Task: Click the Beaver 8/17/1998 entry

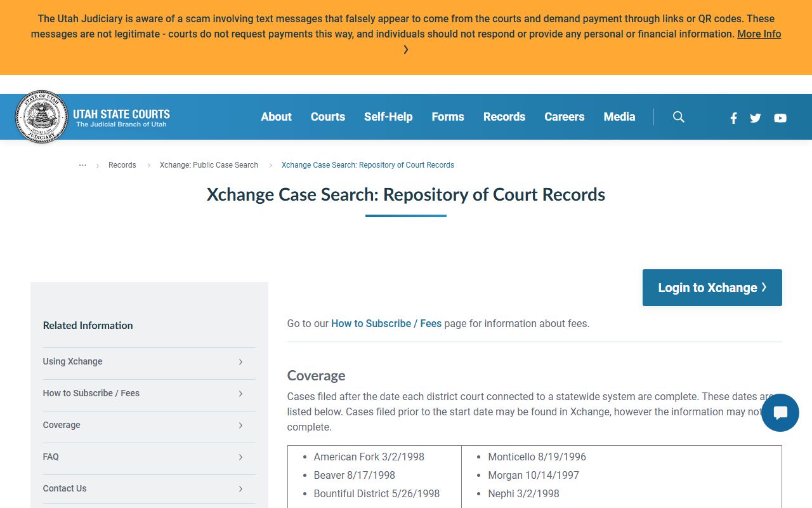Action: (x=355, y=475)
